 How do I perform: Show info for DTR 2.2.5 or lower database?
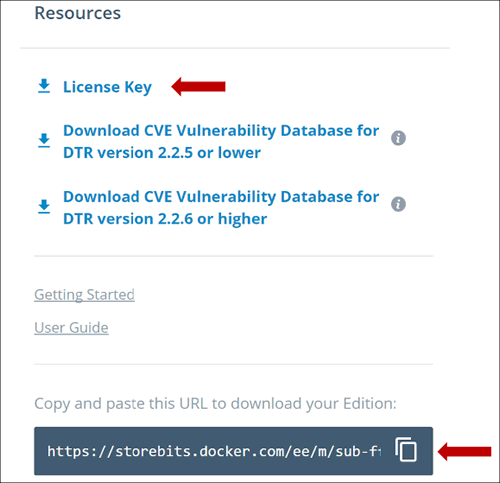398,138
